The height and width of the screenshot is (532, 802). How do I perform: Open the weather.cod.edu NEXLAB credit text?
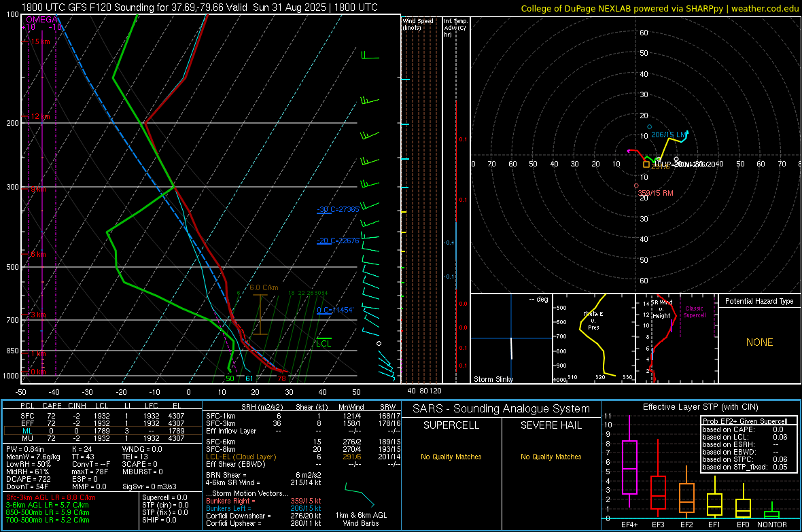point(659,8)
